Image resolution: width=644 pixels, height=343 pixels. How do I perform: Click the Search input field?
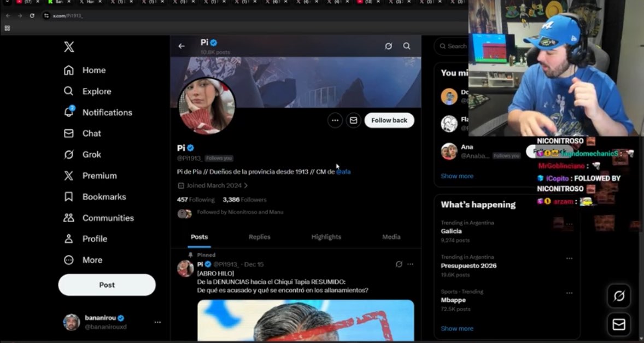[453, 46]
